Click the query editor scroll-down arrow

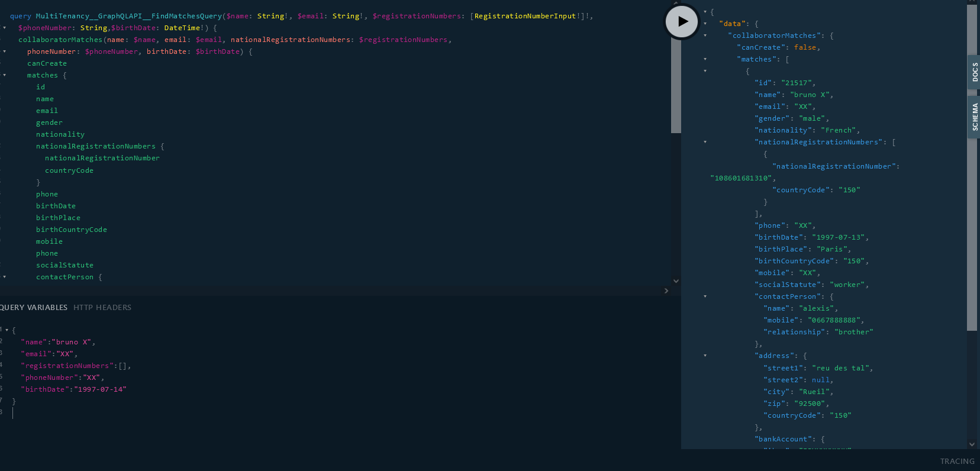[676, 281]
